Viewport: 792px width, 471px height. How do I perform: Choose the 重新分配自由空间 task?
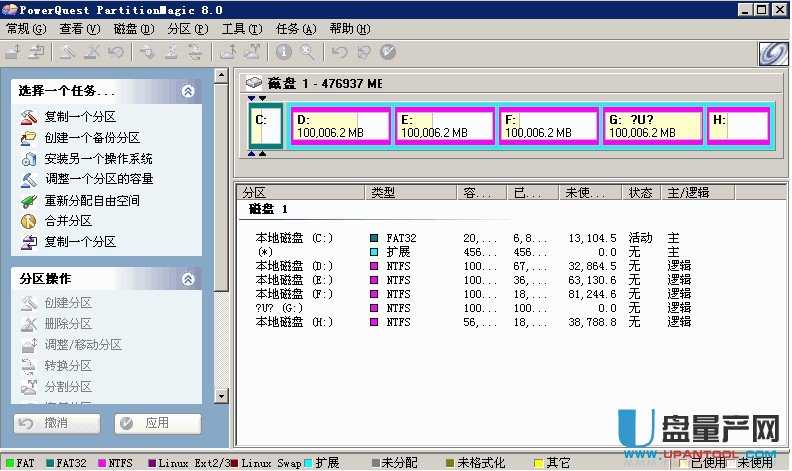91,200
